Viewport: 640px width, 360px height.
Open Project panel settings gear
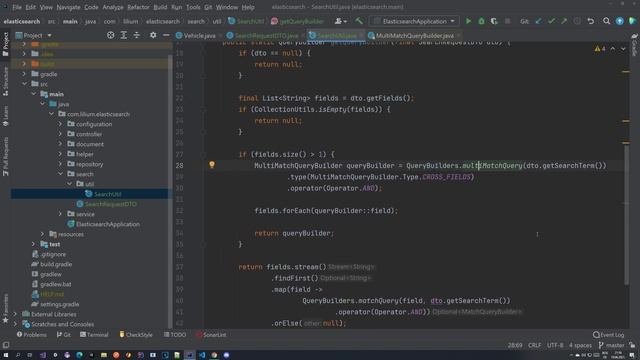(x=153, y=36)
